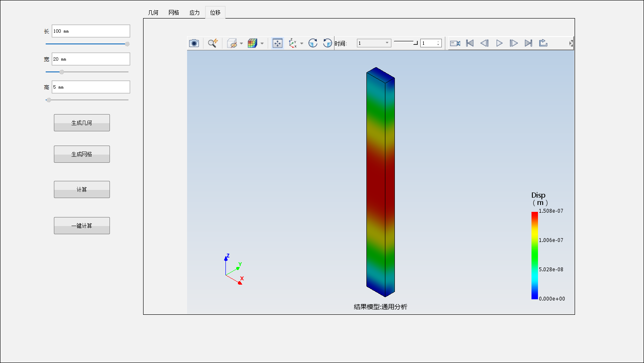Switch to the 应力 tab

point(194,12)
